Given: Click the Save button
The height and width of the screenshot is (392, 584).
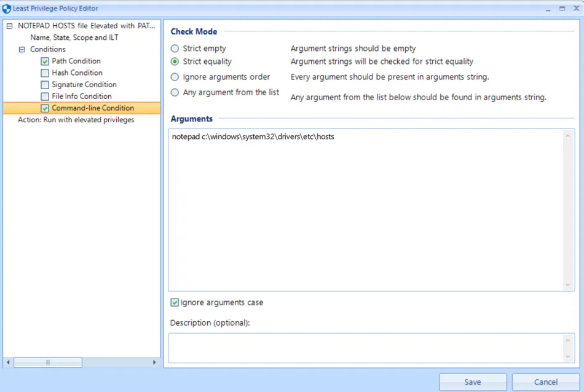Looking at the screenshot, I should click(x=473, y=382).
